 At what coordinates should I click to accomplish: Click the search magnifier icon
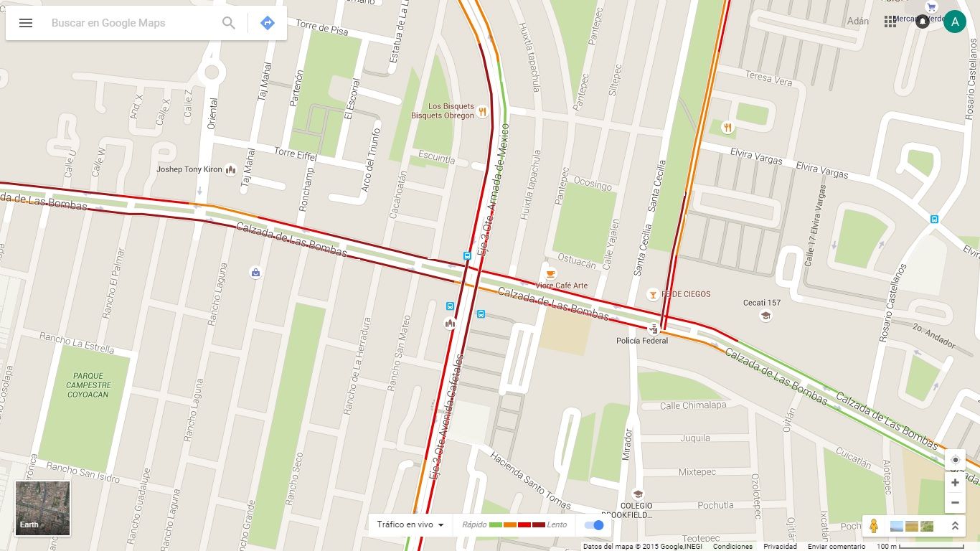point(229,23)
